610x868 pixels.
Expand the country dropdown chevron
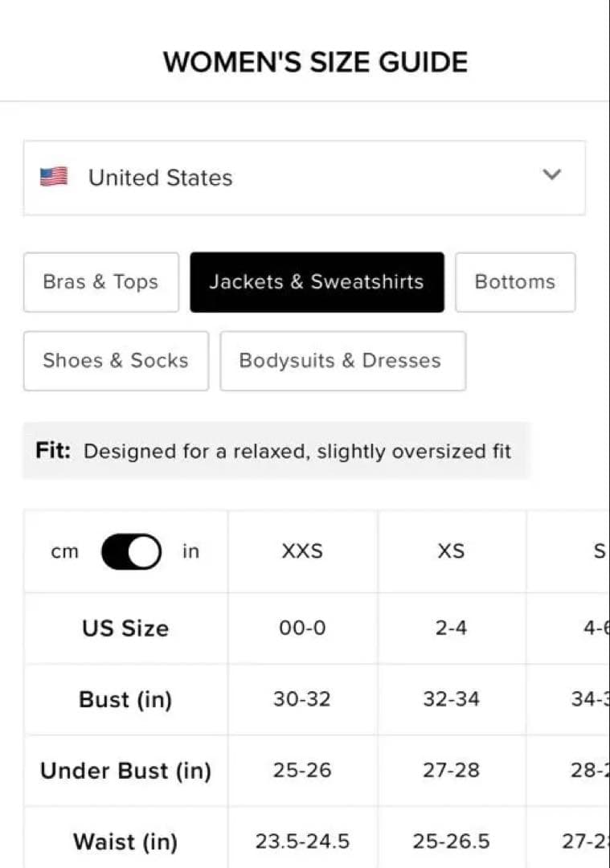click(x=551, y=175)
